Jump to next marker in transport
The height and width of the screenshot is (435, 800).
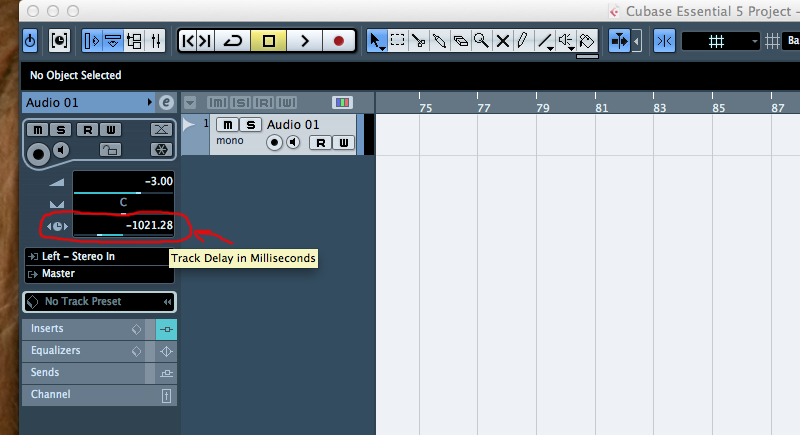(x=205, y=41)
